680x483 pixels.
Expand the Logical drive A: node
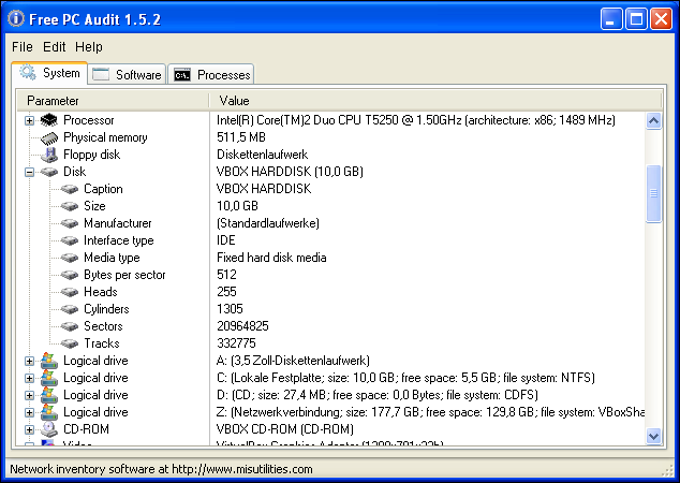tap(29, 361)
